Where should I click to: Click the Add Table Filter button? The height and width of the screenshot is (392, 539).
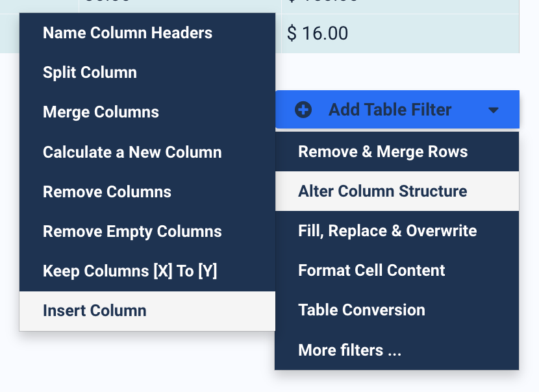[x=390, y=110]
